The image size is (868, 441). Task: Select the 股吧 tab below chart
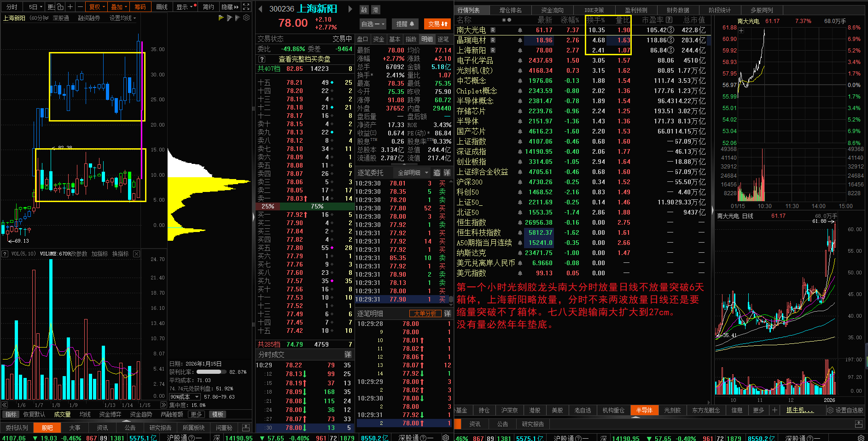[47, 428]
